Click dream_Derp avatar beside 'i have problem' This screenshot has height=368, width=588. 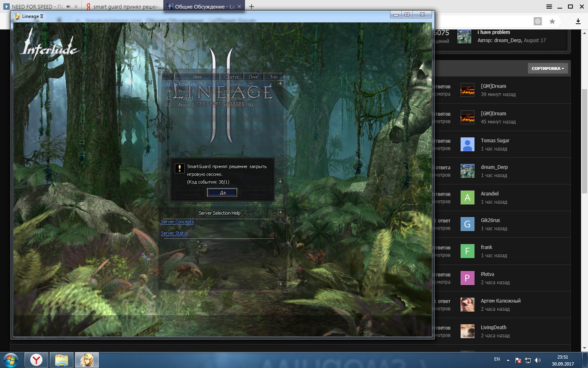464,36
